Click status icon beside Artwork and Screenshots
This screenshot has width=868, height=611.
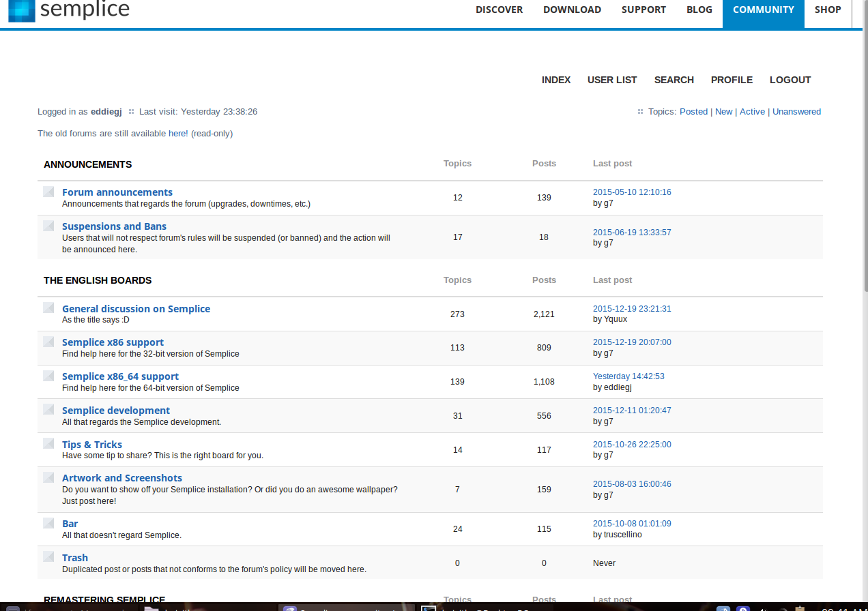[x=48, y=477]
